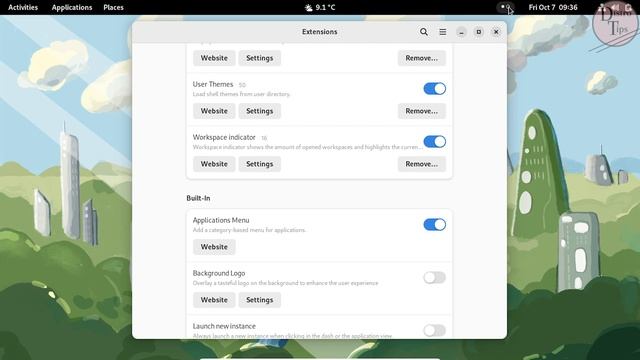Open the Applications Menu website
This screenshot has width=640, height=360.
coord(214,247)
